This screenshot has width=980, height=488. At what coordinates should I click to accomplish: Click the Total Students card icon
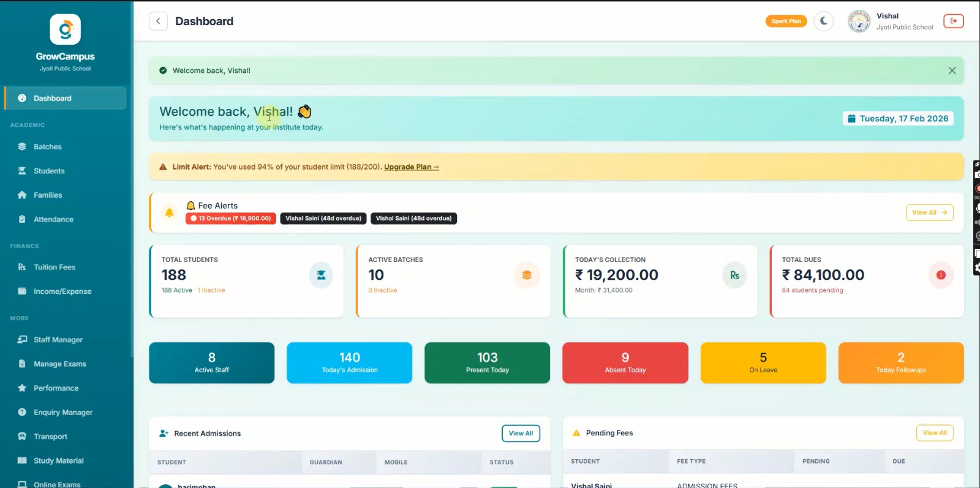(321, 276)
